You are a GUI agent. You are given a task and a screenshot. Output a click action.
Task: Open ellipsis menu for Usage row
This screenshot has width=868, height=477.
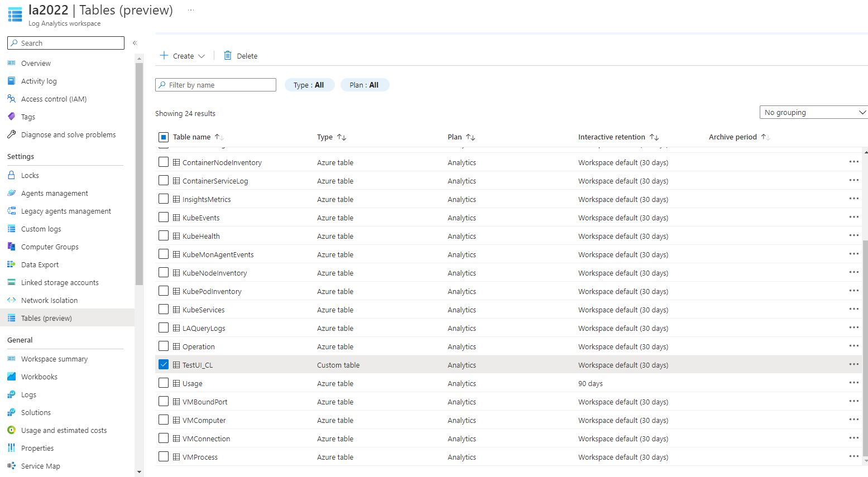click(853, 383)
